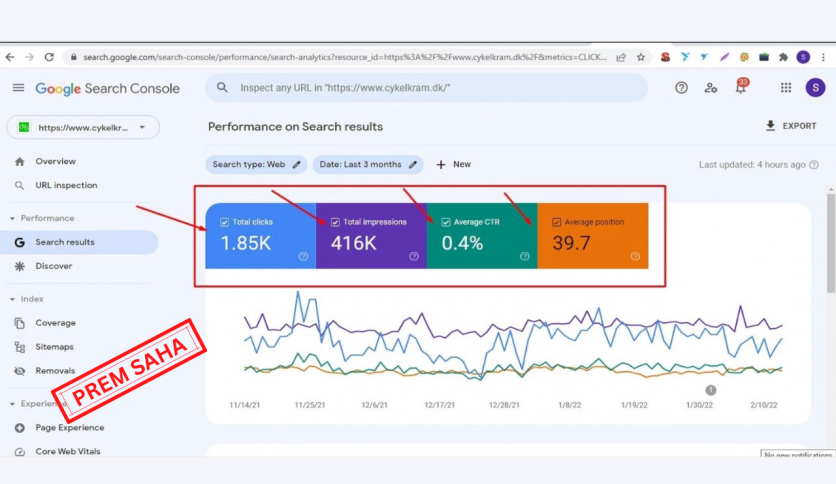The height and width of the screenshot is (484, 836).
Task: Click the share icon in address bar
Action: [x=621, y=57]
